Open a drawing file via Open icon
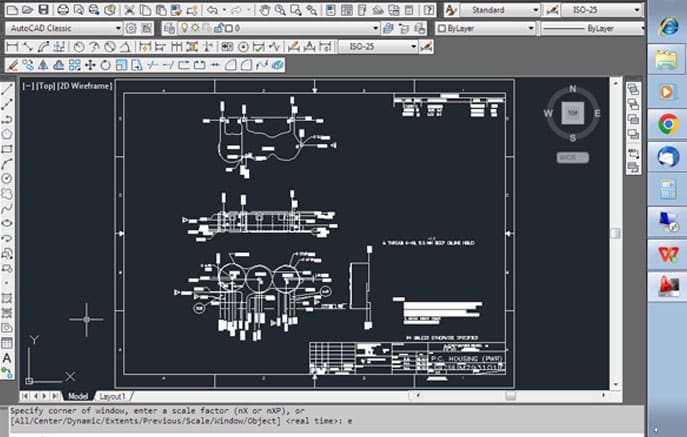687x437 pixels. [28, 10]
